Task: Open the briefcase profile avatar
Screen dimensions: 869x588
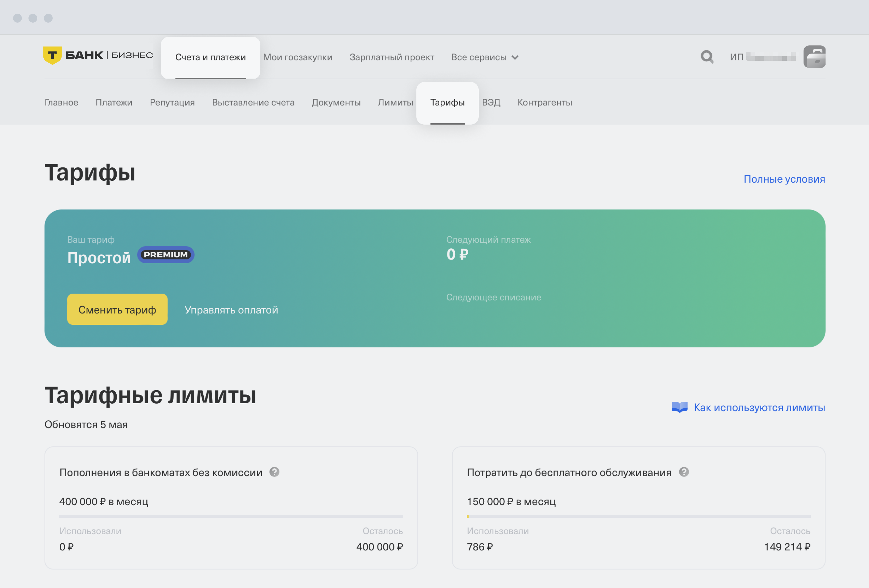Action: [x=814, y=57]
